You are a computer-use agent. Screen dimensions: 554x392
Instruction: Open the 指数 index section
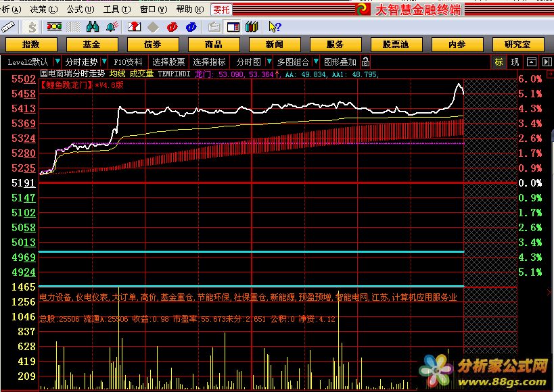(x=31, y=45)
